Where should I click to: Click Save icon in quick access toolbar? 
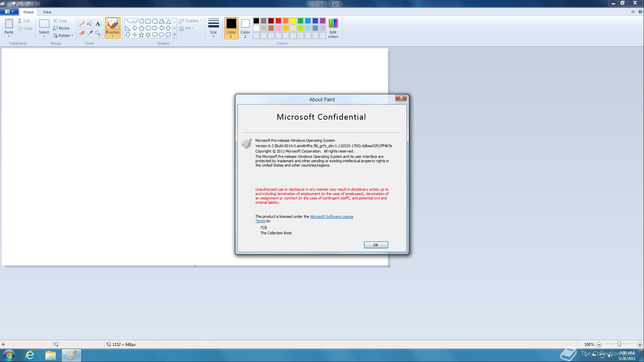tap(14, 4)
